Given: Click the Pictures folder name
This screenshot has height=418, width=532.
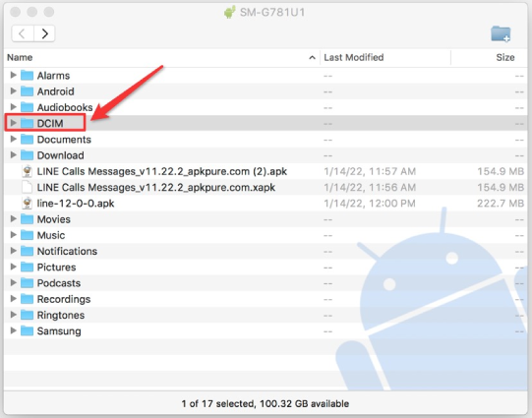Looking at the screenshot, I should (x=56, y=267).
